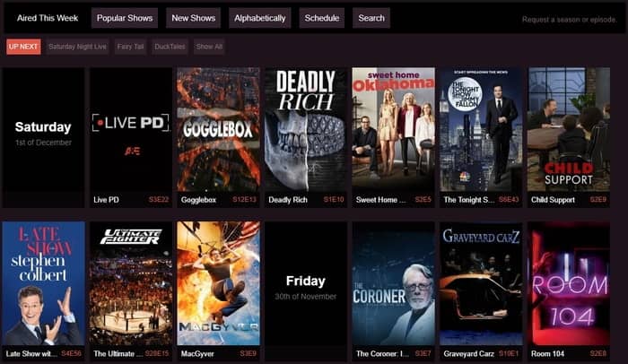Image resolution: width=628 pixels, height=364 pixels.
Task: Switch to Popular Shows tab
Action: [x=125, y=18]
